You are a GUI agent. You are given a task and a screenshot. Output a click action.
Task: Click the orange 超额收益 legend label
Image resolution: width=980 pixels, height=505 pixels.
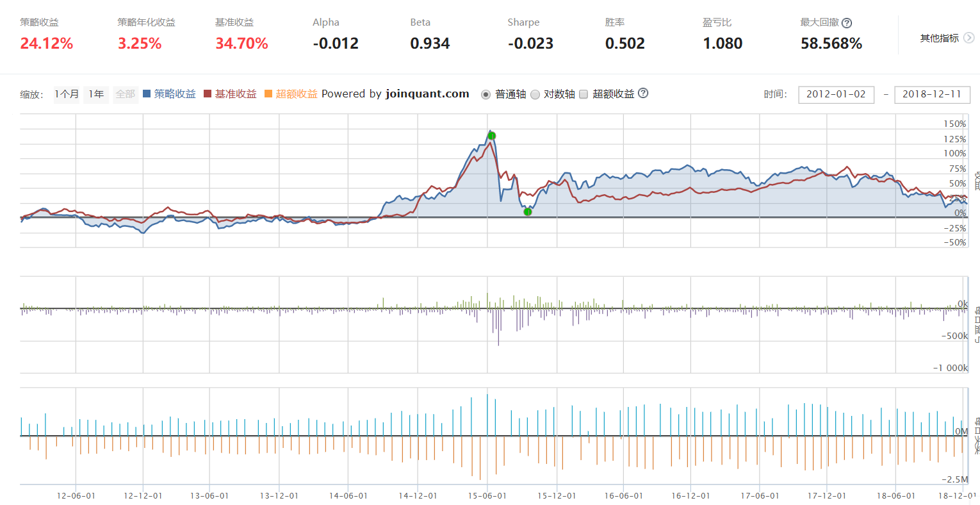tap(297, 94)
